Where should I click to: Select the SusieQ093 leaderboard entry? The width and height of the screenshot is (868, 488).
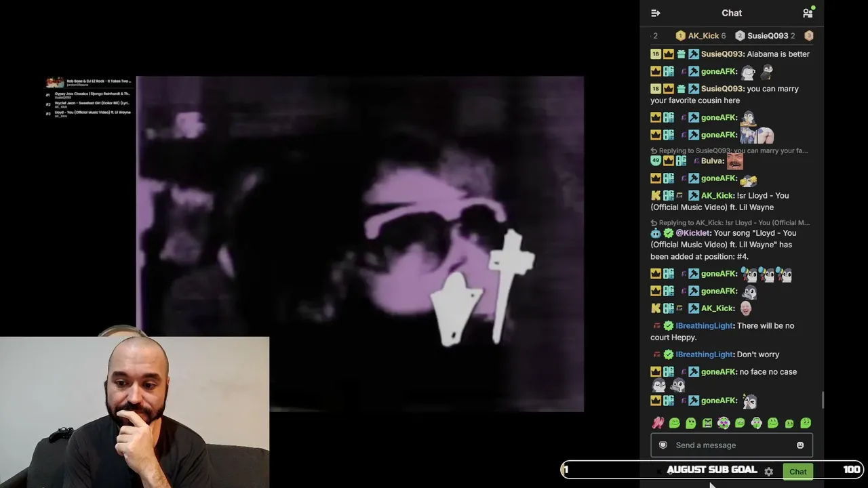coord(765,36)
